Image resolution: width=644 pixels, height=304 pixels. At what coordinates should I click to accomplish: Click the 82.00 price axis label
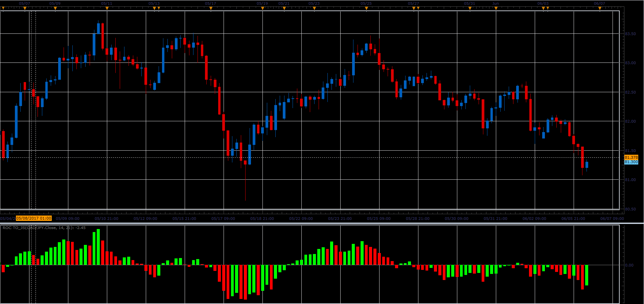(x=630, y=121)
